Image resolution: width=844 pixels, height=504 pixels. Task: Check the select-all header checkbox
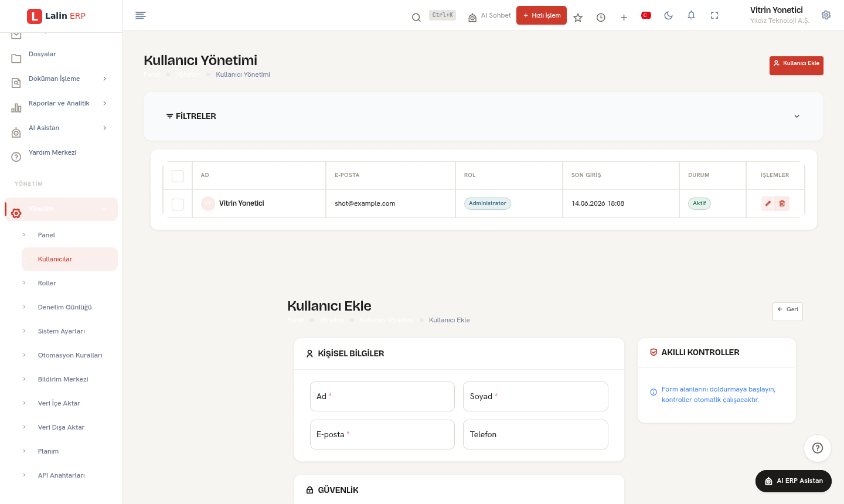(x=178, y=176)
